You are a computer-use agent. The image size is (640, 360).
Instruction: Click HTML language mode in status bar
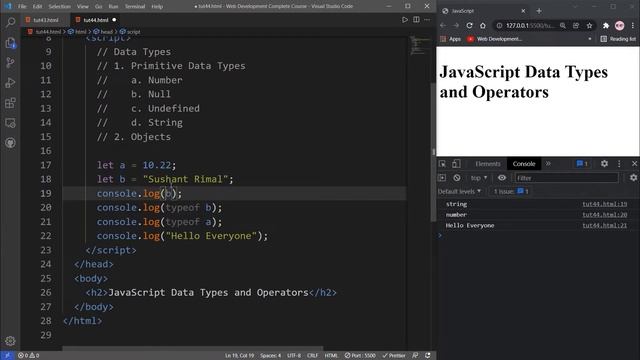click(331, 356)
